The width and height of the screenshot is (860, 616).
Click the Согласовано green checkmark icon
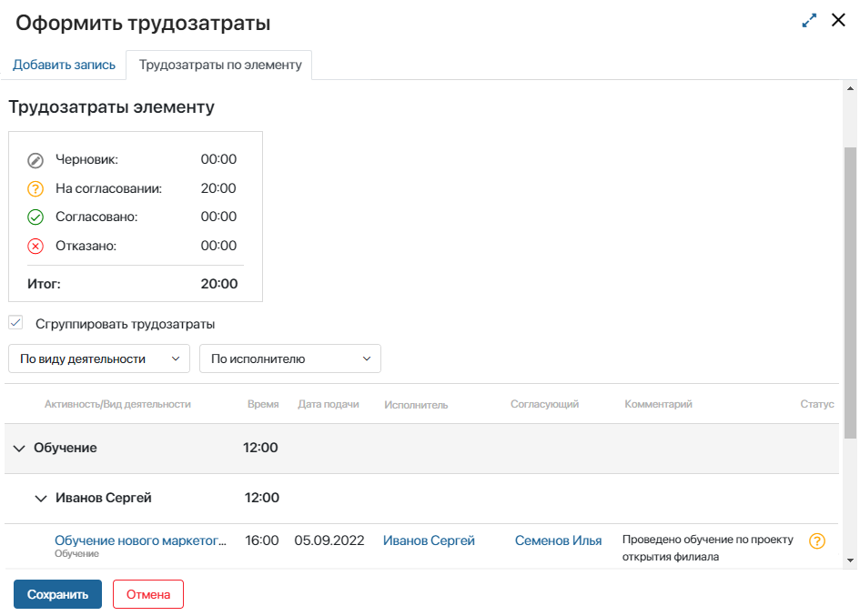pos(35,217)
